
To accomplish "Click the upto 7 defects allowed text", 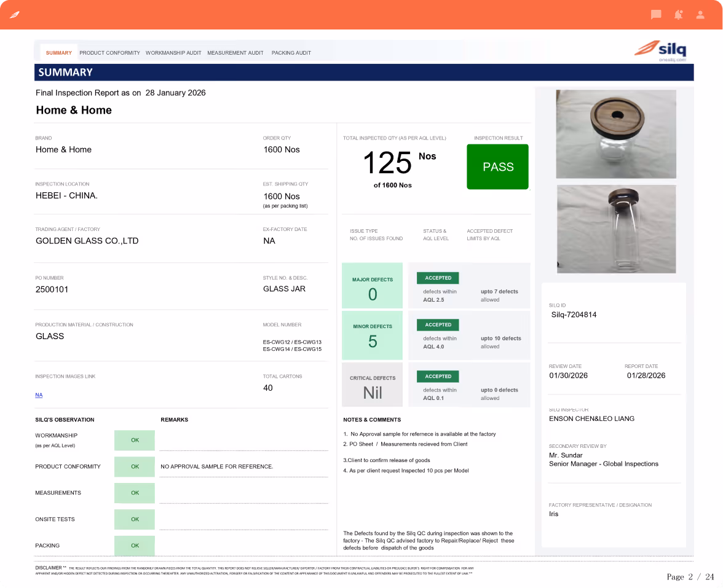I will pyautogui.click(x=499, y=296).
